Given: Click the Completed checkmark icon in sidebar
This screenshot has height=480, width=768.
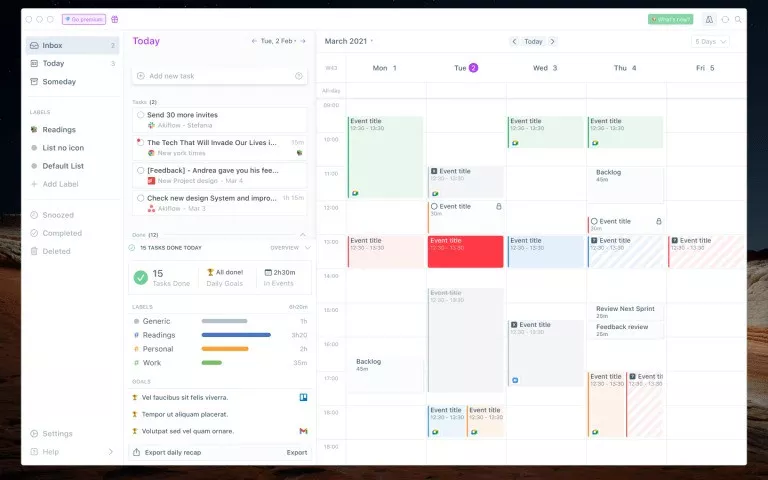Looking at the screenshot, I should tap(34, 233).
